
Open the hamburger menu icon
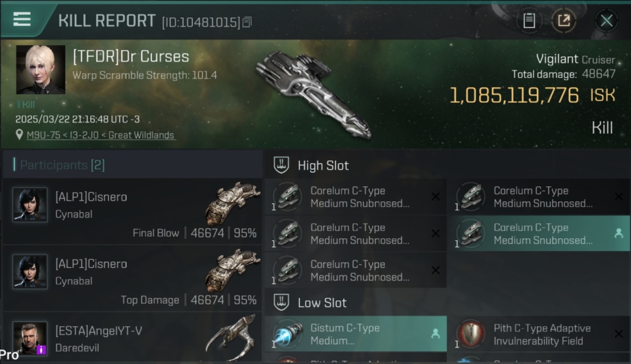pos(22,19)
